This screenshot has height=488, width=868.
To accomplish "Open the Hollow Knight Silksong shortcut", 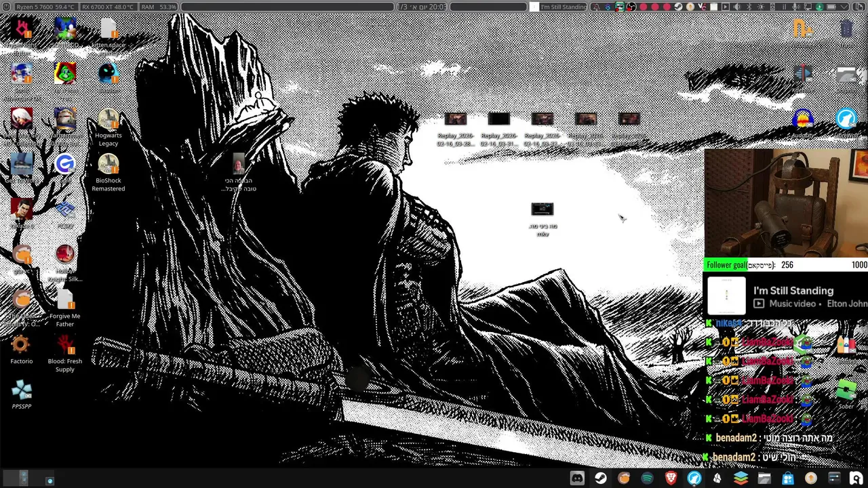I will click(65, 254).
